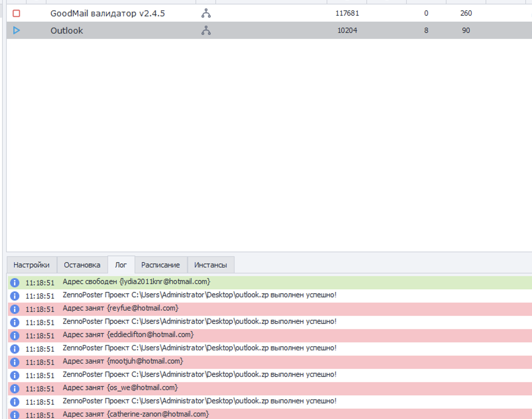The image size is (532, 419).
Task: Click the threads icon in the GoodMail row
Action: 206,13
